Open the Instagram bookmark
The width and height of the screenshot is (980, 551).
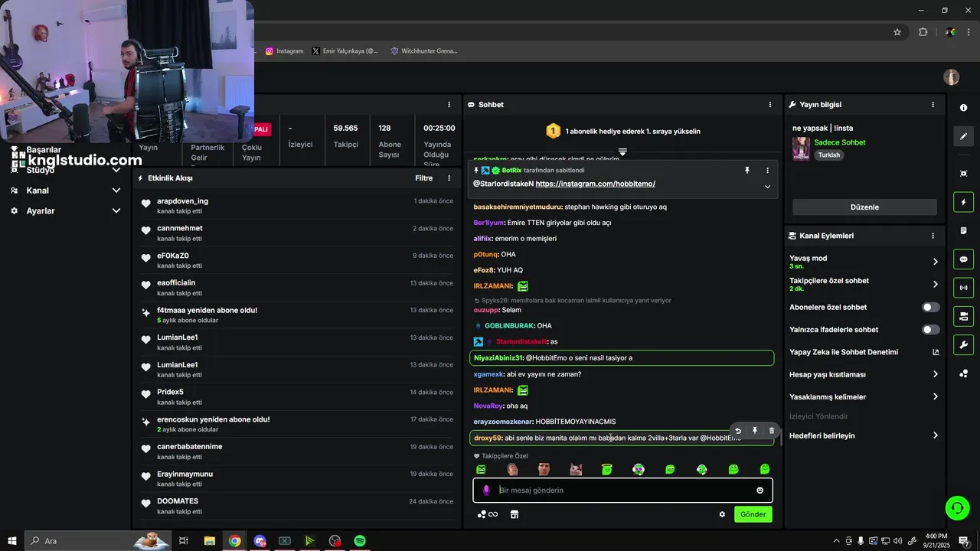coord(285,51)
